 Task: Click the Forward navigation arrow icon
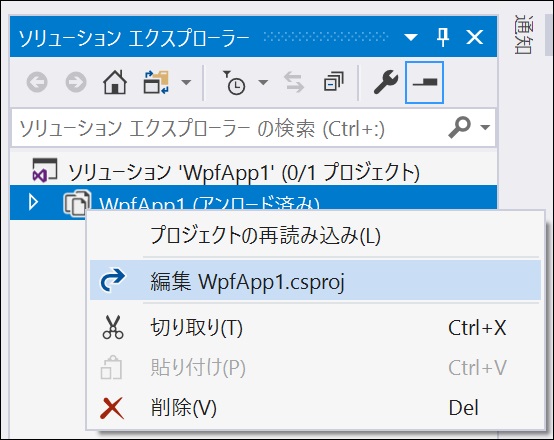coord(76,82)
